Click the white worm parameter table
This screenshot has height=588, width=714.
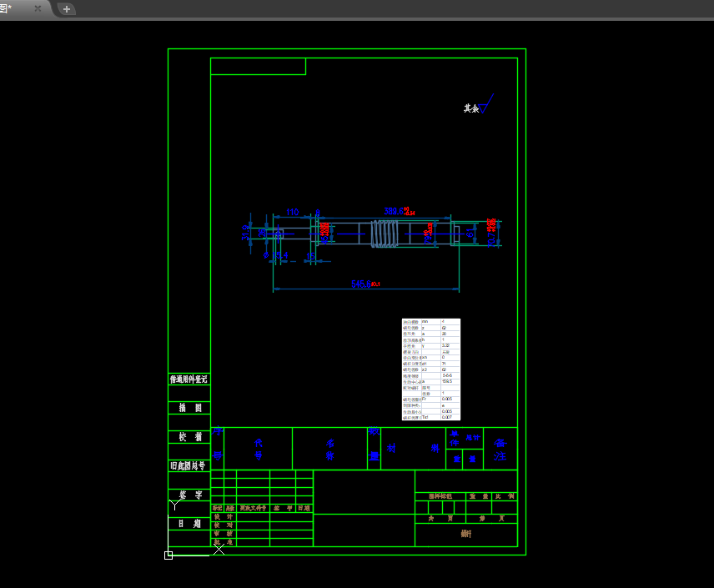pyautogui.click(x=430, y=369)
